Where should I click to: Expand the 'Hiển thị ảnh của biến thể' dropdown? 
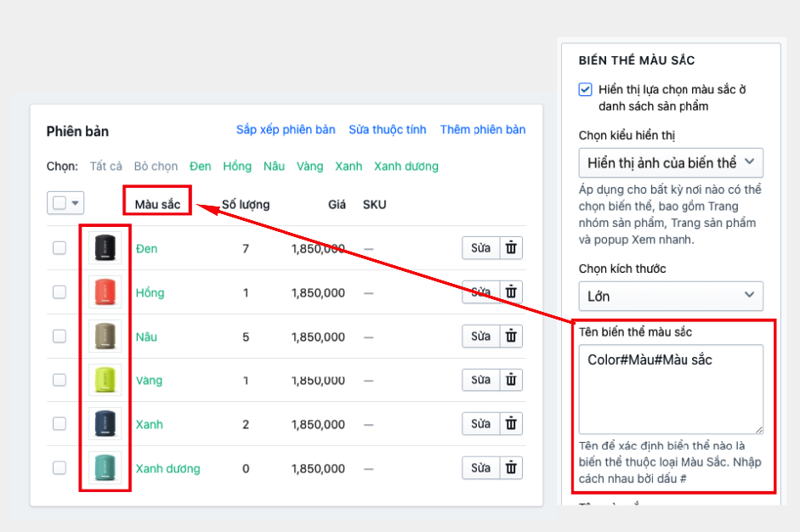coord(670,162)
